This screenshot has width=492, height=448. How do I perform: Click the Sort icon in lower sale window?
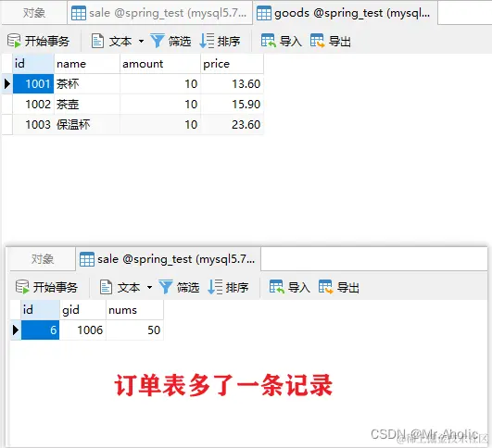215,287
